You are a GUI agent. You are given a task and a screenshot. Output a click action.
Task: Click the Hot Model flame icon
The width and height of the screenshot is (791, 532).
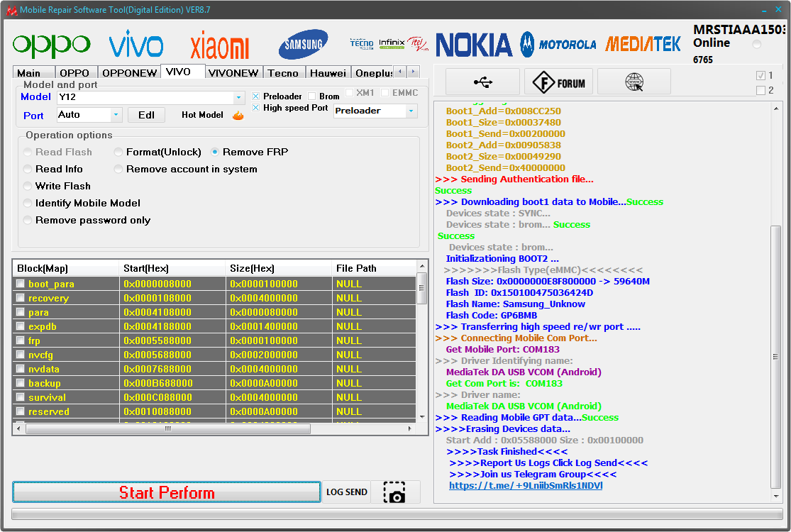[238, 116]
